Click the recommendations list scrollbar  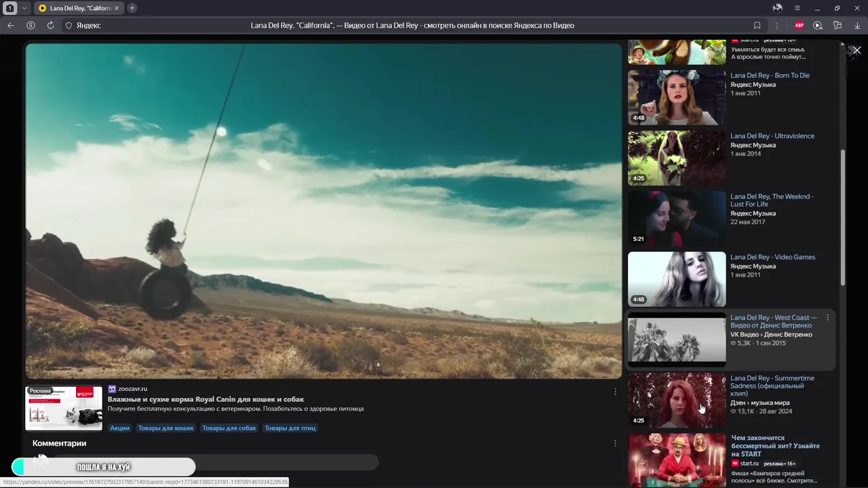[x=843, y=217]
